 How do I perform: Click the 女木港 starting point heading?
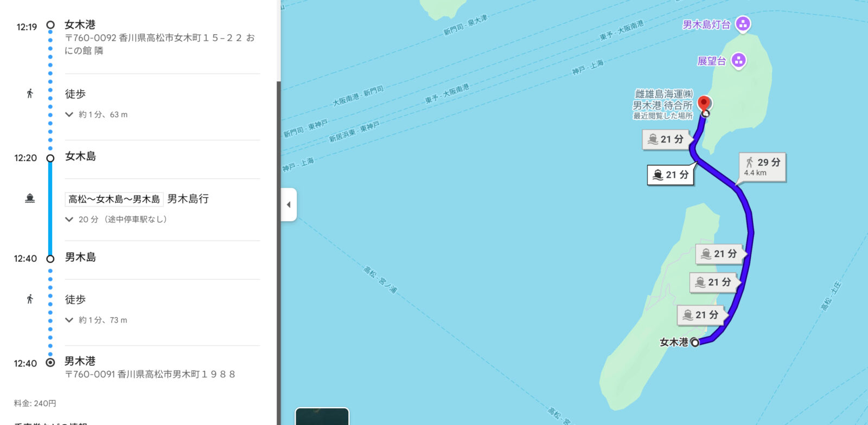point(80,25)
